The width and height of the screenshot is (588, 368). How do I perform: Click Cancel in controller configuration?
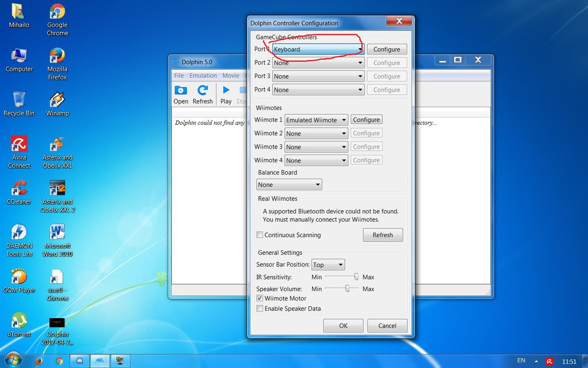(387, 326)
